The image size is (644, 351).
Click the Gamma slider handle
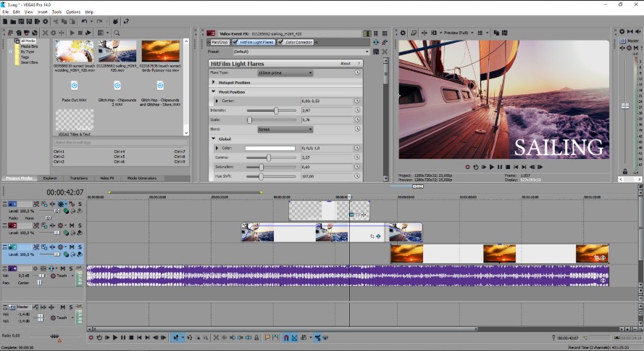coord(269,157)
